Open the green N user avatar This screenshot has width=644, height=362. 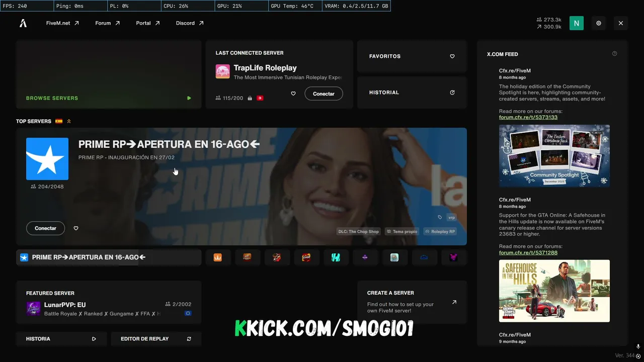pos(577,23)
